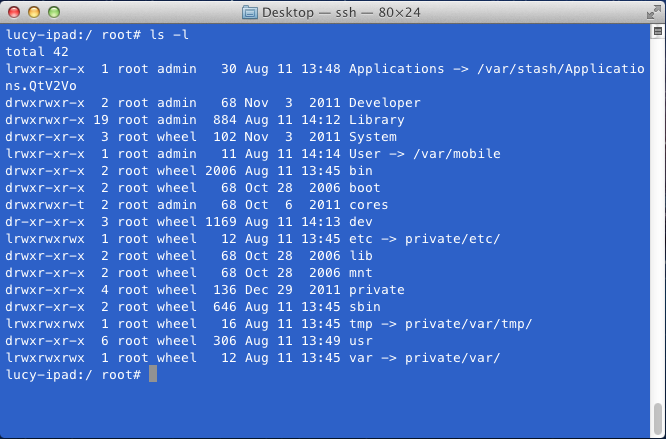Click the fullscreen arrows icon in title bar

pos(653,13)
